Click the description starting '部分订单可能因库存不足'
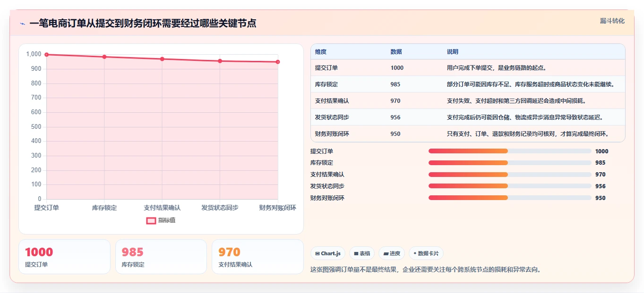The width and height of the screenshot is (644, 293). click(x=531, y=84)
